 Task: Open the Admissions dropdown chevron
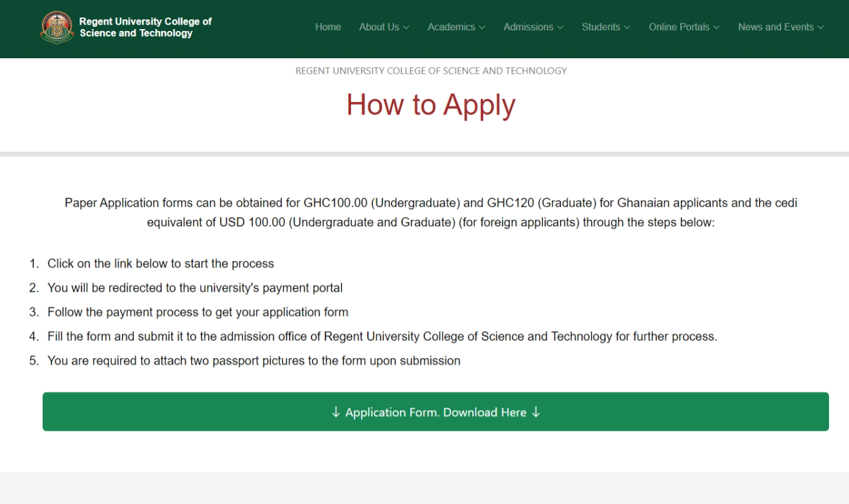tap(560, 28)
